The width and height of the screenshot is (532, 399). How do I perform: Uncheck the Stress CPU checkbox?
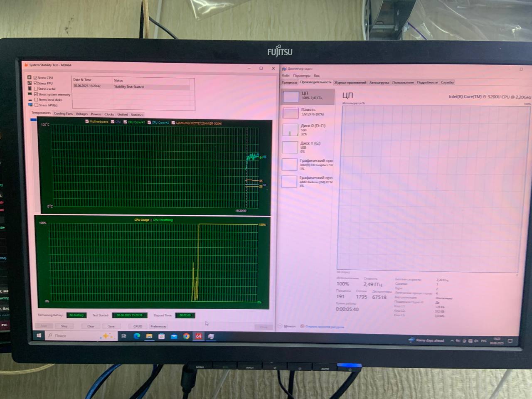(36, 78)
